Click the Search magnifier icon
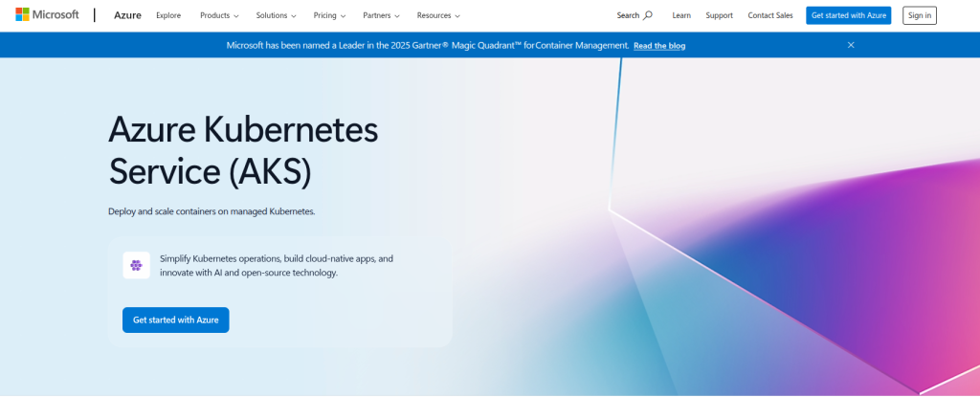Image resolution: width=980 pixels, height=397 pixels. (x=648, y=15)
